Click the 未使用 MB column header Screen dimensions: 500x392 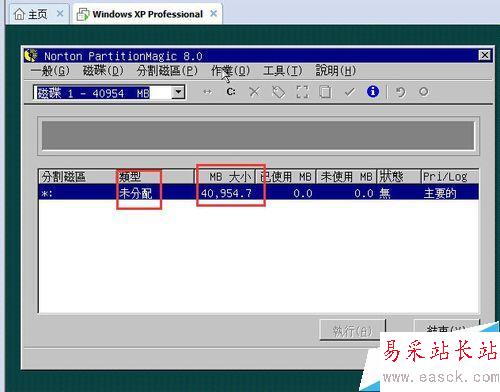[x=346, y=176]
